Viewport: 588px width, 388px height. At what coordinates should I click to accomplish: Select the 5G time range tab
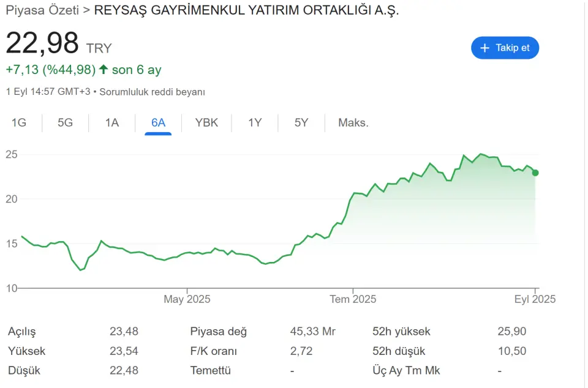click(65, 122)
